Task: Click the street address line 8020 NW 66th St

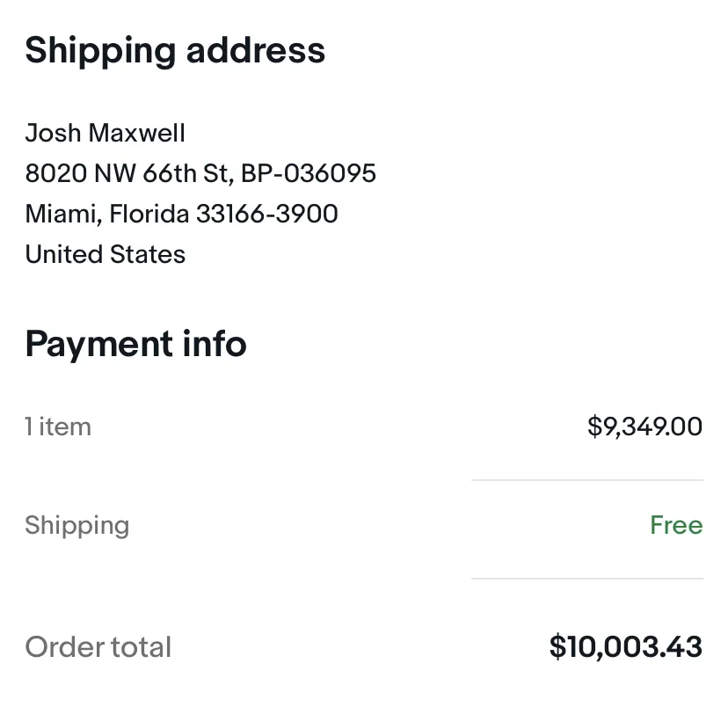Action: tap(127, 173)
